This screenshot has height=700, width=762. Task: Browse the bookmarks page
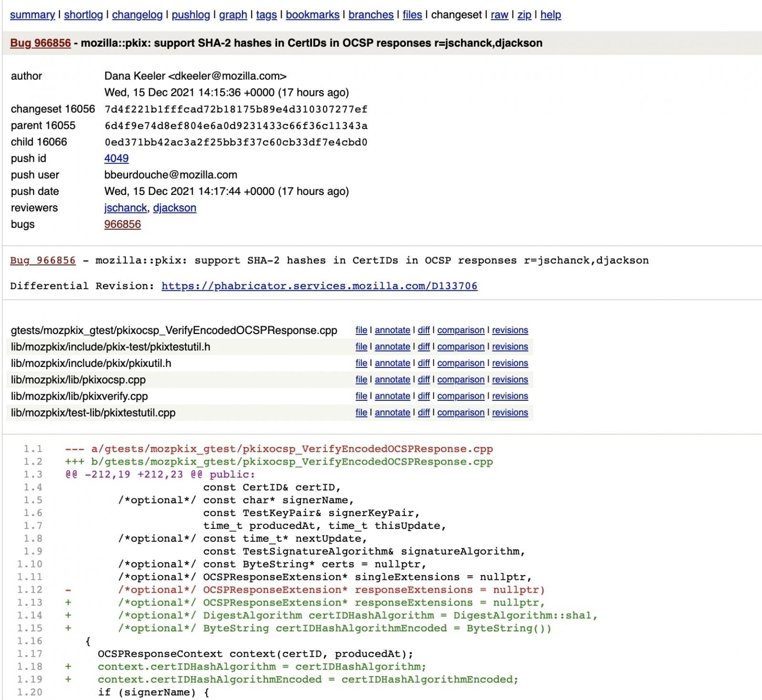pos(311,15)
